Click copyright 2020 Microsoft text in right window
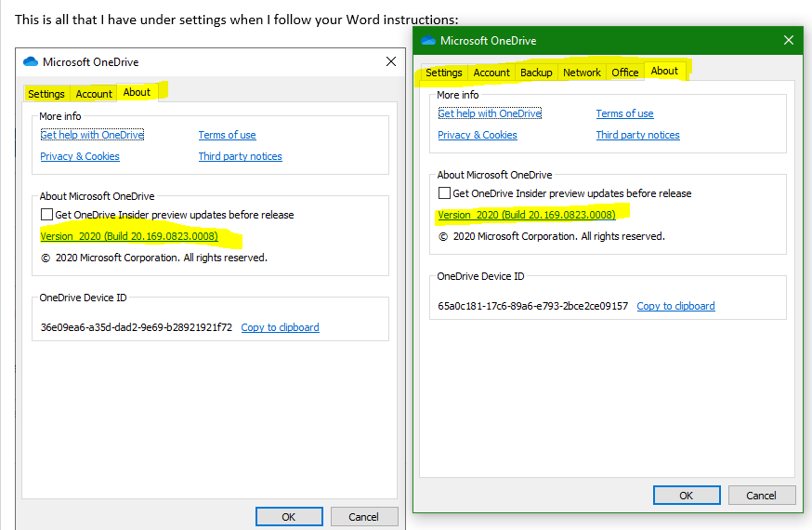 [552, 236]
